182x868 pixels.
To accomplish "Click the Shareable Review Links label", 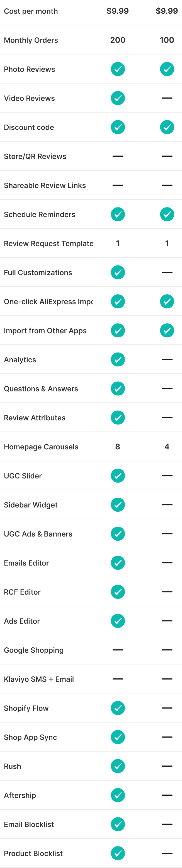I will (x=45, y=185).
